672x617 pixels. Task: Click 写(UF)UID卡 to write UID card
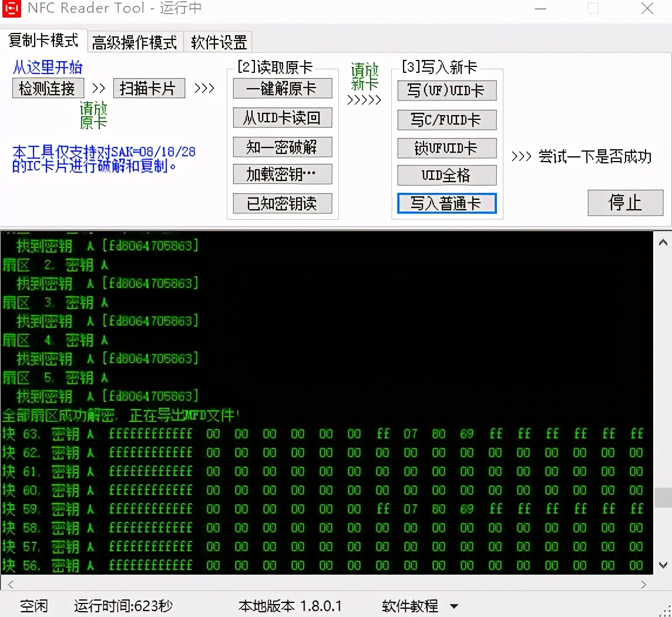point(446,91)
